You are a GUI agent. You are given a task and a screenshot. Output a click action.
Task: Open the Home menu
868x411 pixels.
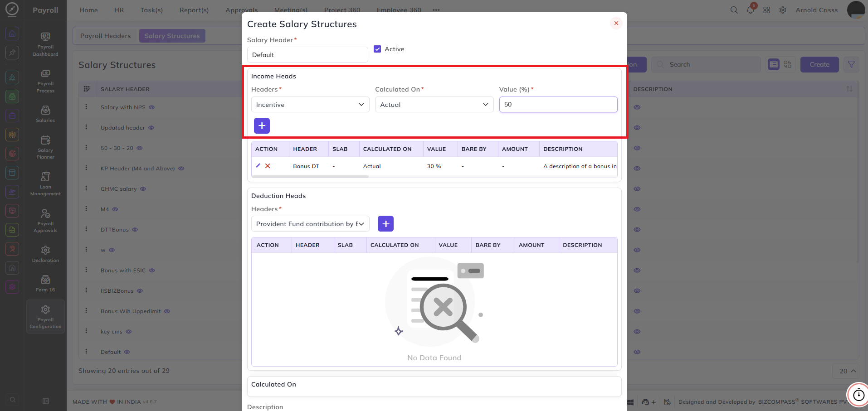(x=88, y=10)
